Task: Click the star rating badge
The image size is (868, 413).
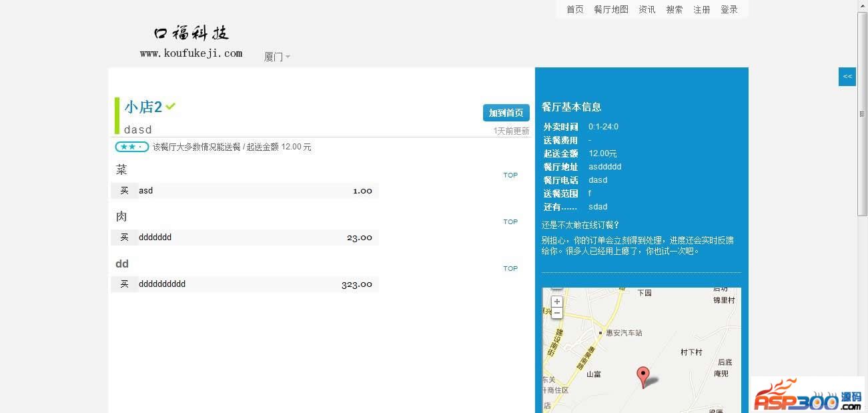Action: [131, 147]
